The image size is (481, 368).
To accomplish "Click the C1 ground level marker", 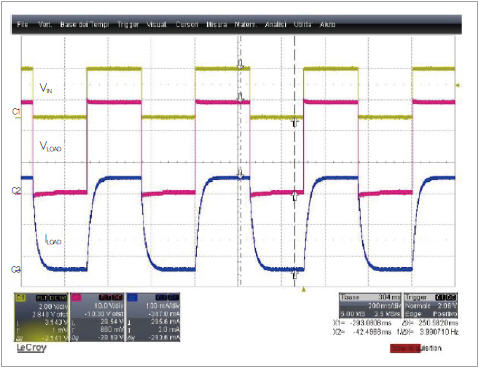I will [16, 112].
